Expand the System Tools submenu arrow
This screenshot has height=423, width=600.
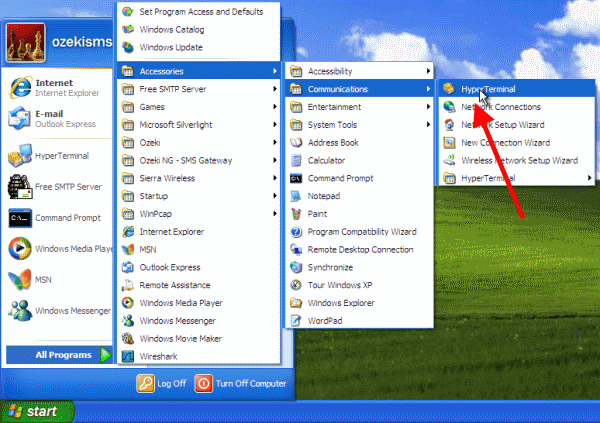(x=428, y=125)
